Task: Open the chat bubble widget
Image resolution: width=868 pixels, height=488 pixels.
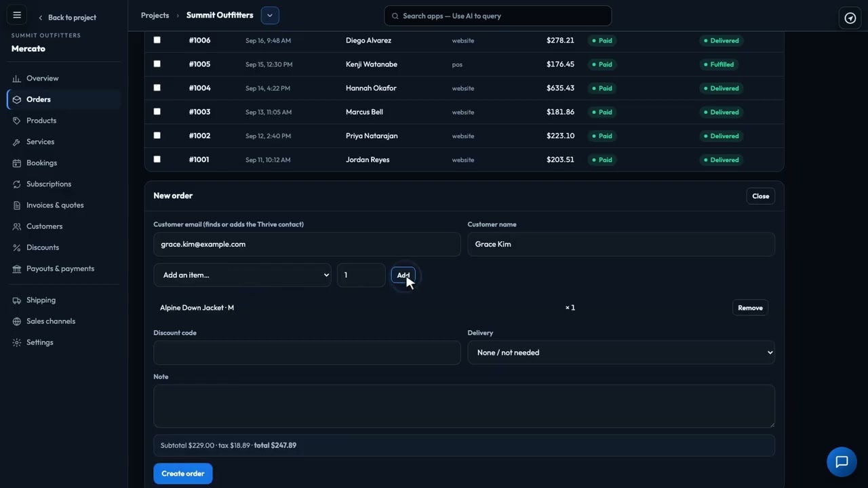Action: (842, 462)
